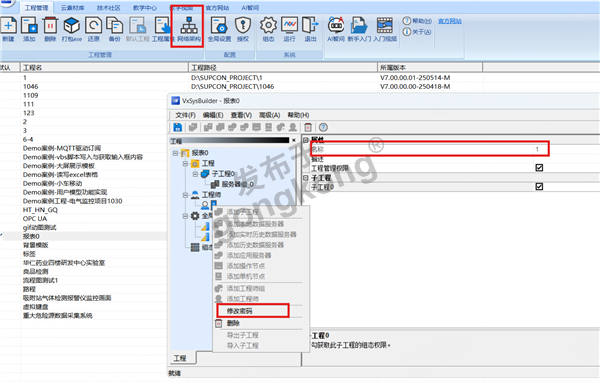Viewport: 600px width, 383px height.
Task: Open the AI智问 robot icon in ribbon
Action: [336, 26]
